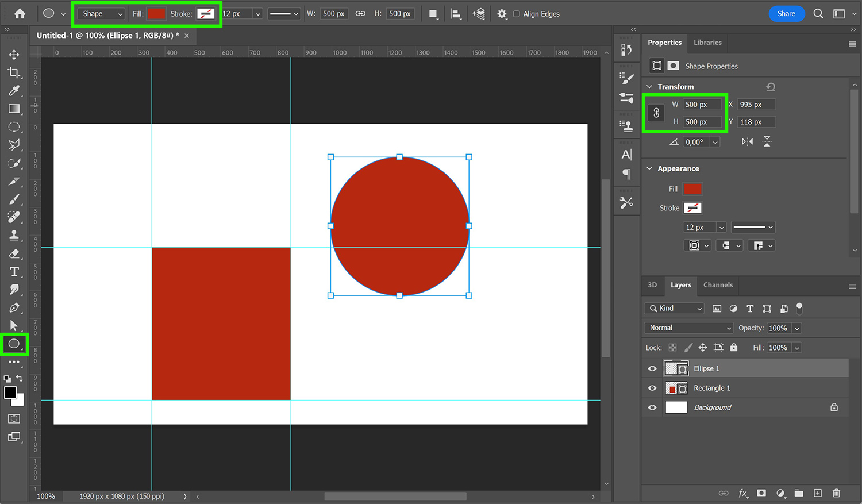Collapse the Appearance section

(x=649, y=168)
